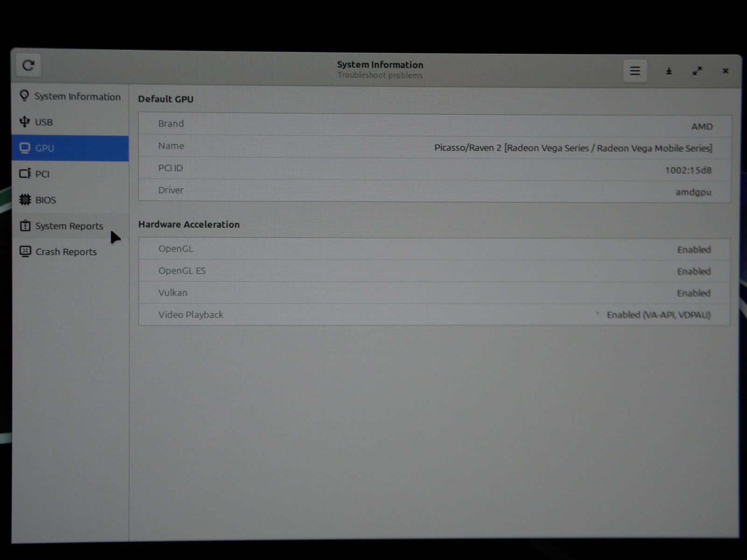Switch to the USB page
The width and height of the screenshot is (747, 560).
tap(70, 122)
